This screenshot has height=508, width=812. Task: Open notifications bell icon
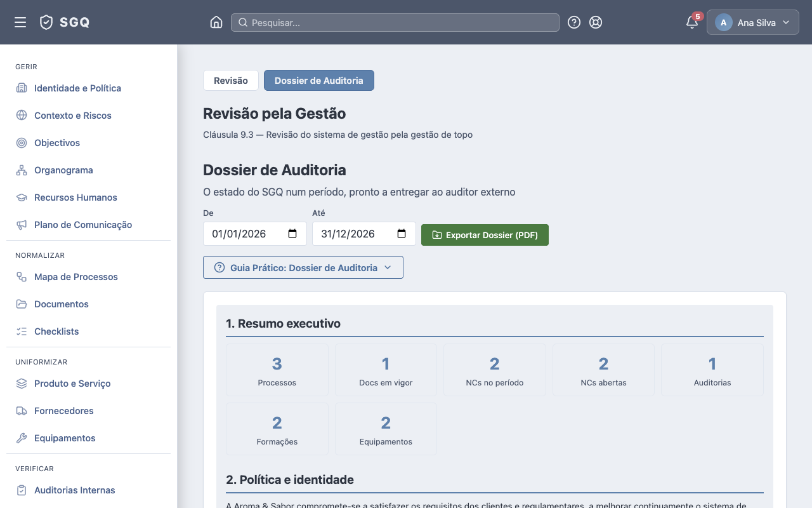(x=692, y=23)
